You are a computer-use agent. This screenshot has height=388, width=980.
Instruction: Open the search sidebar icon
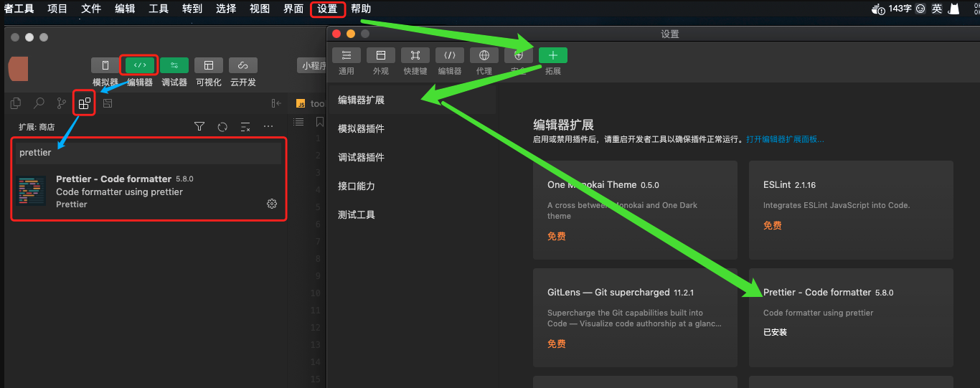[x=39, y=103]
